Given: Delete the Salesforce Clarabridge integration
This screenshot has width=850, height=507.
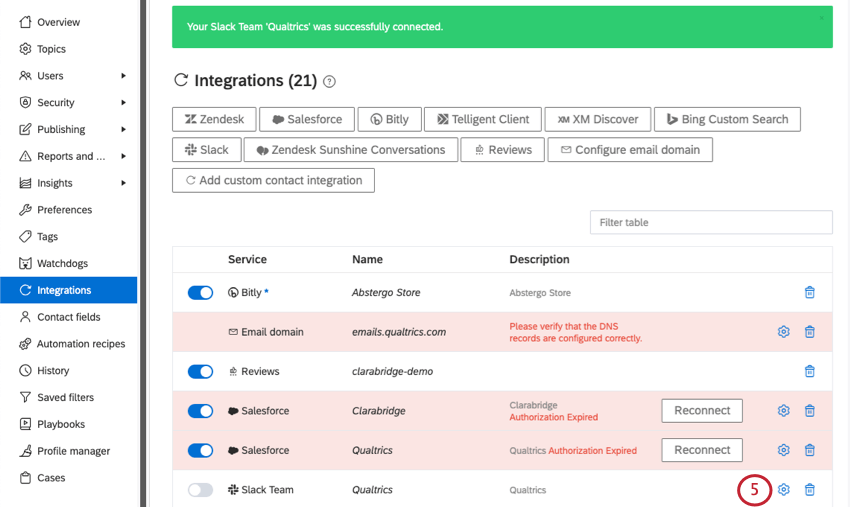Looking at the screenshot, I should [809, 410].
